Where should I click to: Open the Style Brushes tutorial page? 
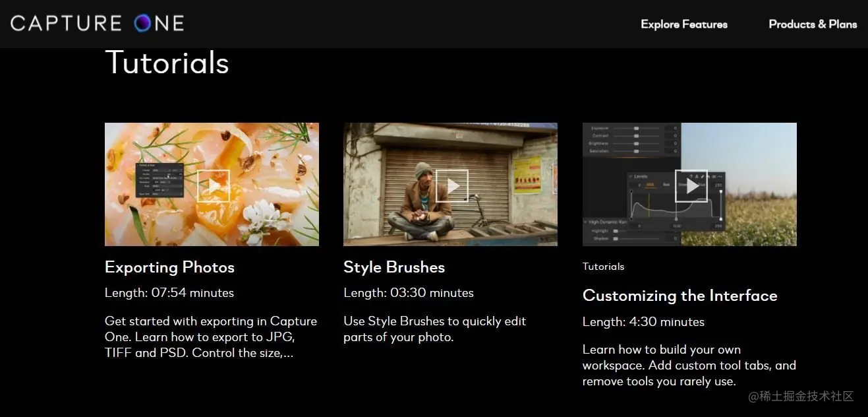coord(394,267)
